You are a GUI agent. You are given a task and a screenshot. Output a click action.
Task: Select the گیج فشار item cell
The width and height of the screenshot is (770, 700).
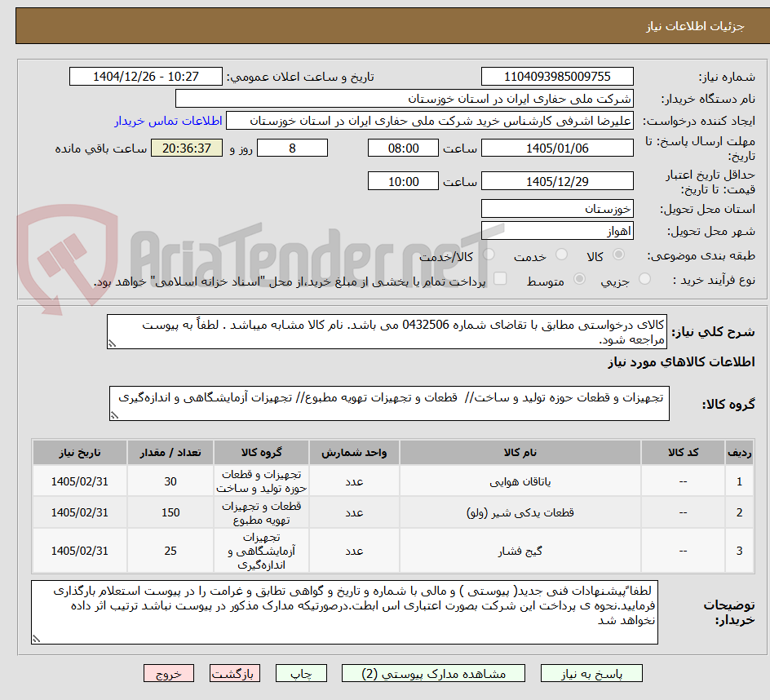[520, 551]
